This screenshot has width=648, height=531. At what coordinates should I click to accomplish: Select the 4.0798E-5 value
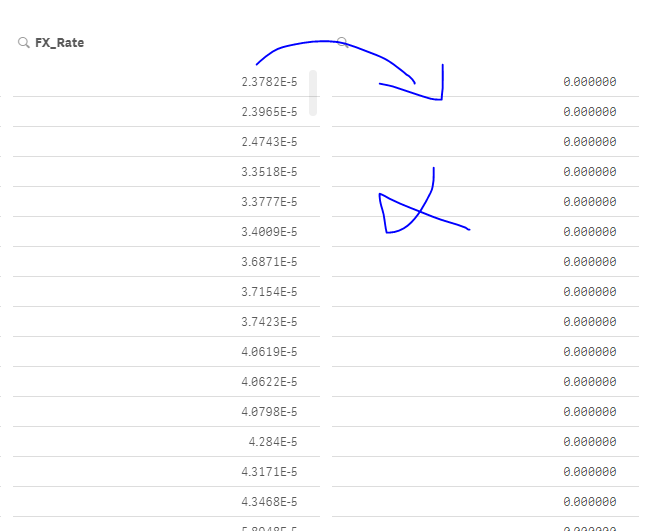coord(269,412)
